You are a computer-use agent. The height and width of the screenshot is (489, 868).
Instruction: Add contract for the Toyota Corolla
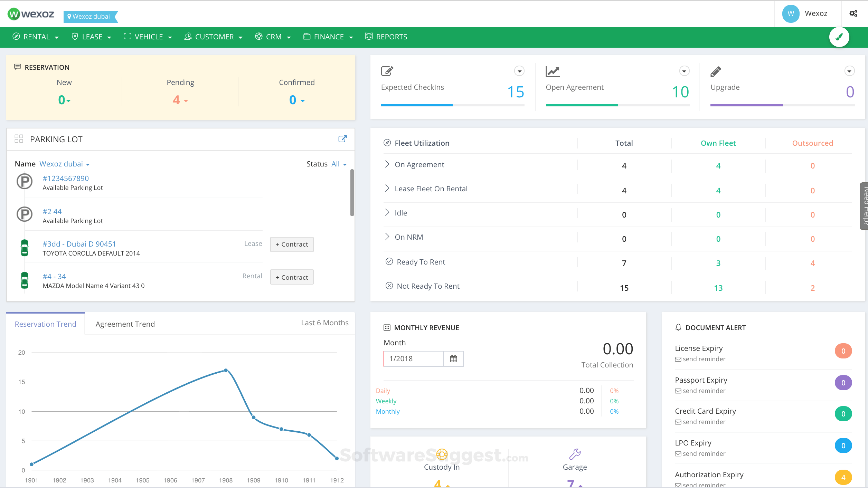tap(292, 244)
